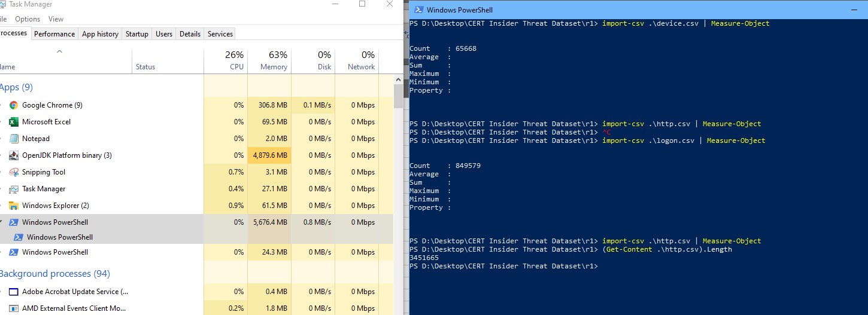This screenshot has width=868, height=315.
Task: Click the Microsoft Excel icon in process list
Action: 14,122
